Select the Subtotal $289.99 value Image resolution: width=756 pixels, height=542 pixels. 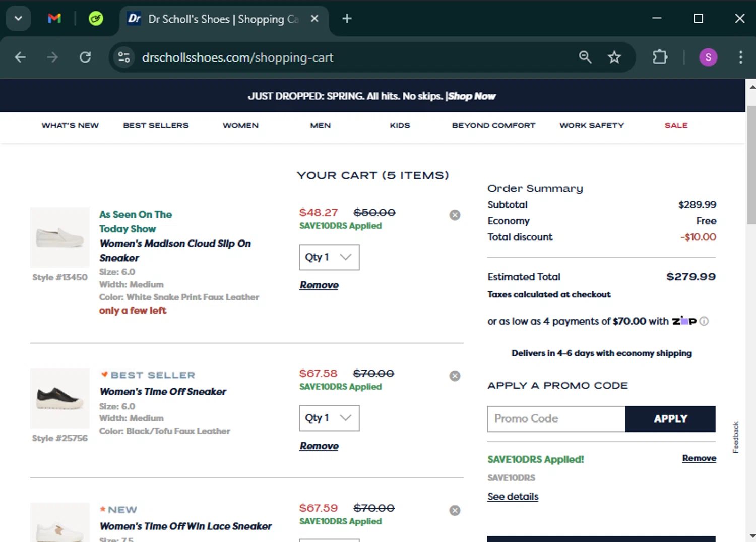[697, 205]
